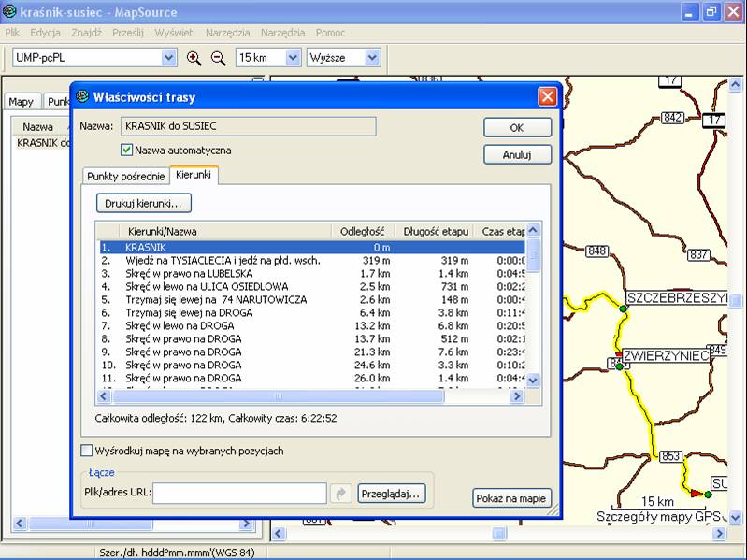Click Drukuj kierunki button

coord(143,203)
